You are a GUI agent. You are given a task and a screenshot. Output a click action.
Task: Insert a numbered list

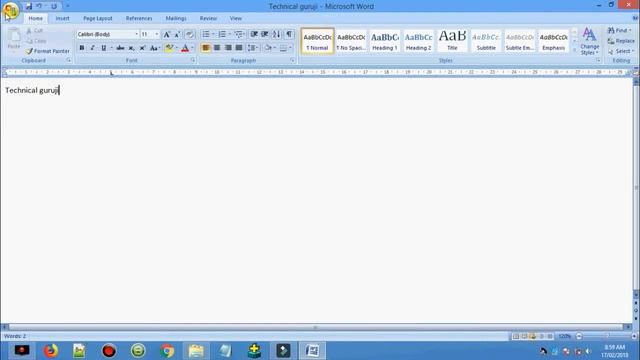click(x=222, y=34)
